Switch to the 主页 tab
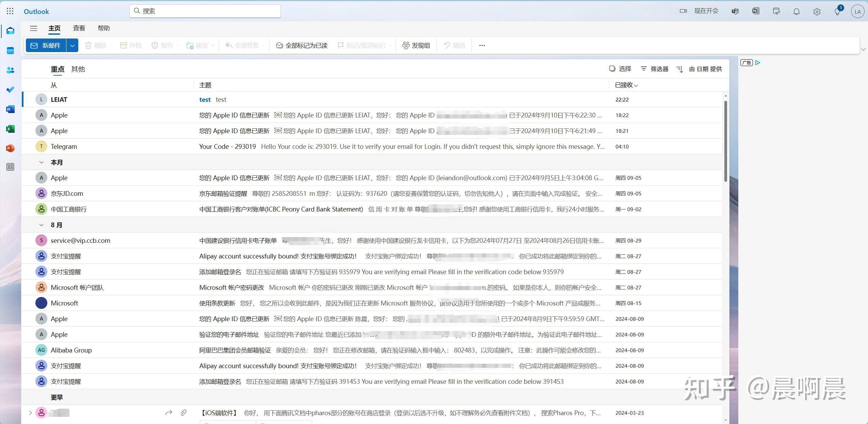This screenshot has width=868, height=424. (54, 28)
